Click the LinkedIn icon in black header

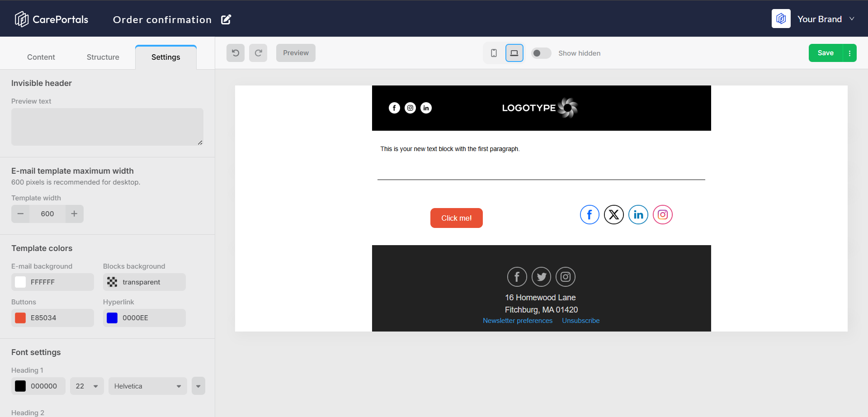426,108
